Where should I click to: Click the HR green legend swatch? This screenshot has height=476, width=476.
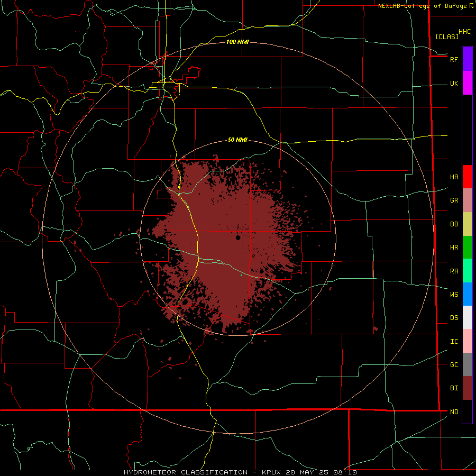click(x=467, y=248)
